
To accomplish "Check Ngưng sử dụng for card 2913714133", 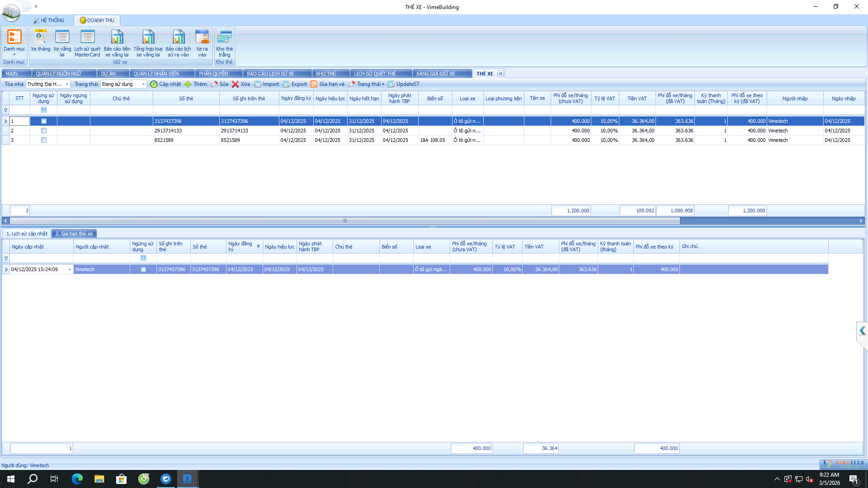I will pyautogui.click(x=44, y=131).
